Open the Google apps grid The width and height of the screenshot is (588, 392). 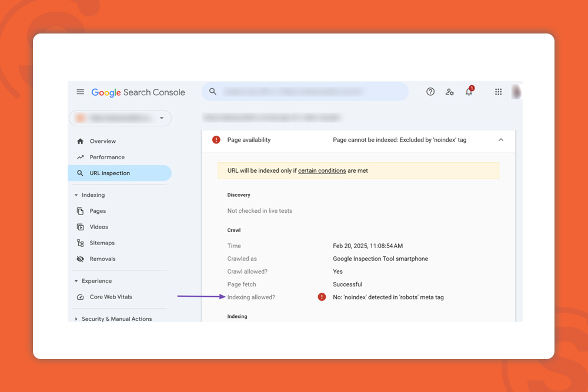498,92
